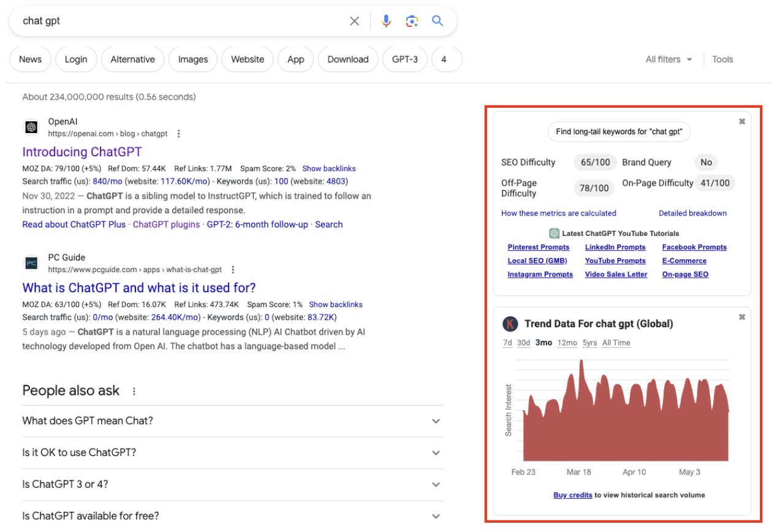Screen dimensions: 777x532
Task: Select the Website filter chip
Action: [248, 59]
